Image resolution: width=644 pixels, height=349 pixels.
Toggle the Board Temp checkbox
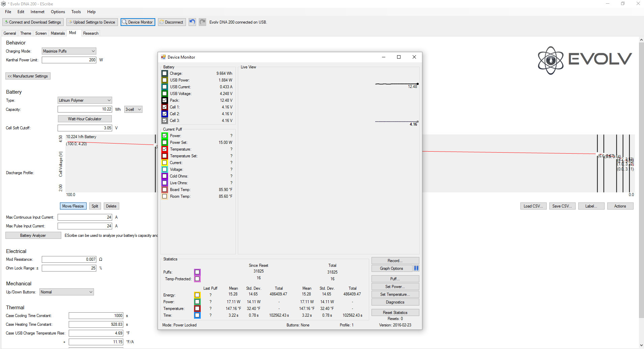(x=165, y=190)
